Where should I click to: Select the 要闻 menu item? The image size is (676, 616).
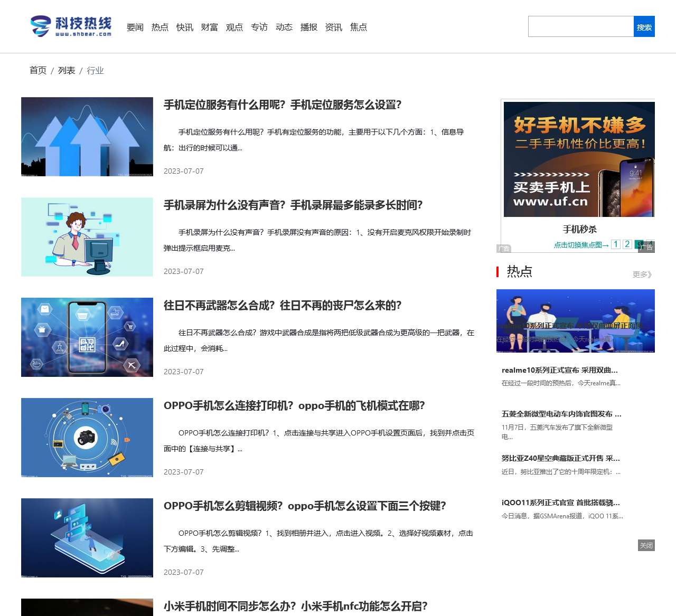135,27
